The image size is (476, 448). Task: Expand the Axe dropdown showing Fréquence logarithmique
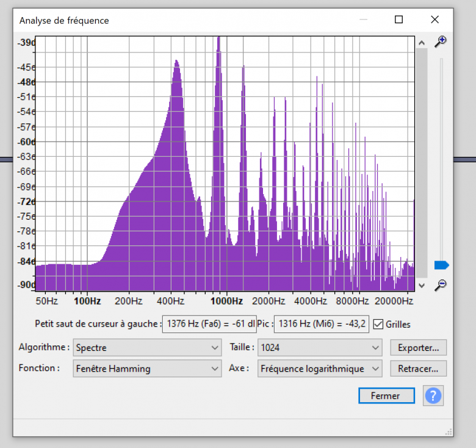320,369
